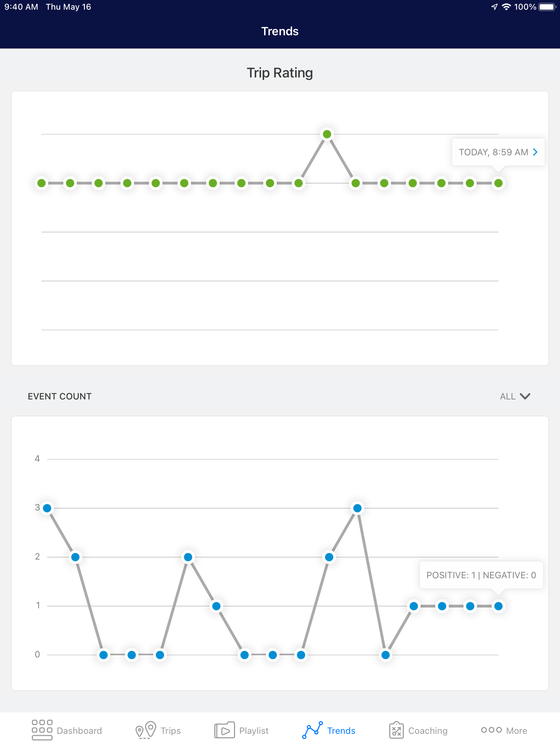Open the Dashboard tab icon
The height and width of the screenshot is (747, 560).
pyautogui.click(x=42, y=730)
